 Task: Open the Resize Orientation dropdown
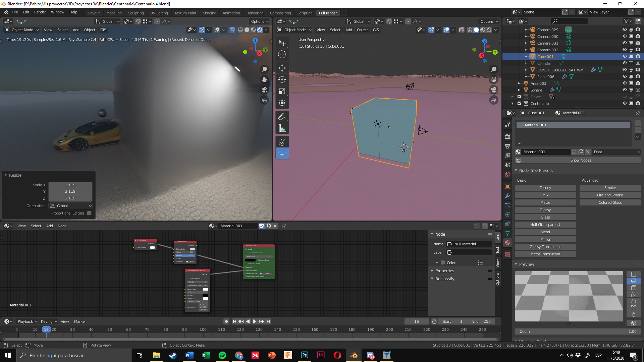pyautogui.click(x=70, y=206)
